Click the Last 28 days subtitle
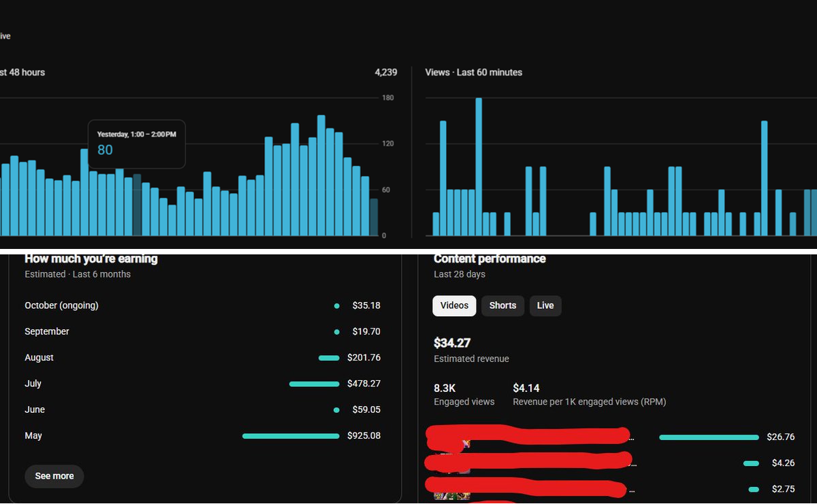 pyautogui.click(x=460, y=274)
